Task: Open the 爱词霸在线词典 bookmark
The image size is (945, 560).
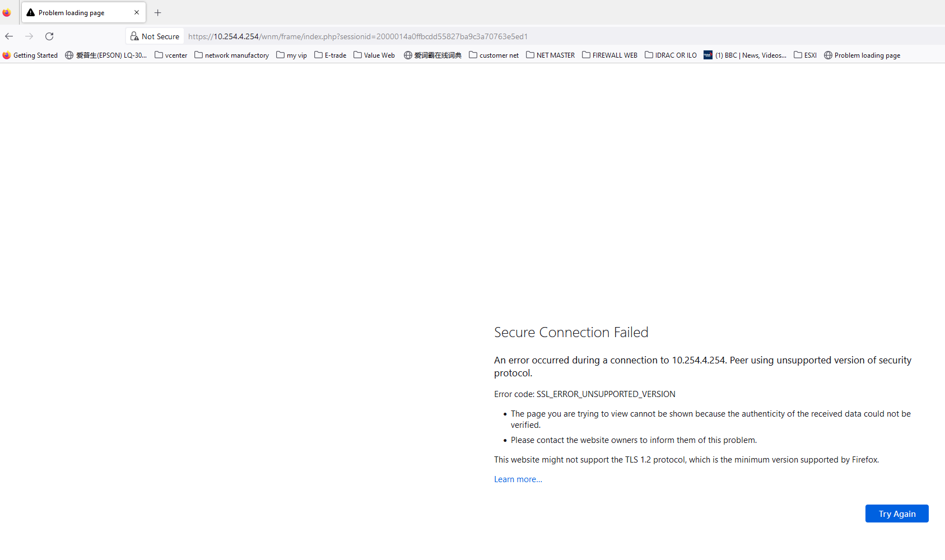Action: pyautogui.click(x=433, y=55)
